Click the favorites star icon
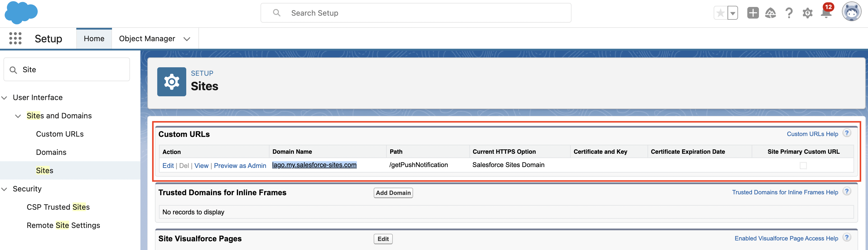868x250 pixels. (720, 13)
